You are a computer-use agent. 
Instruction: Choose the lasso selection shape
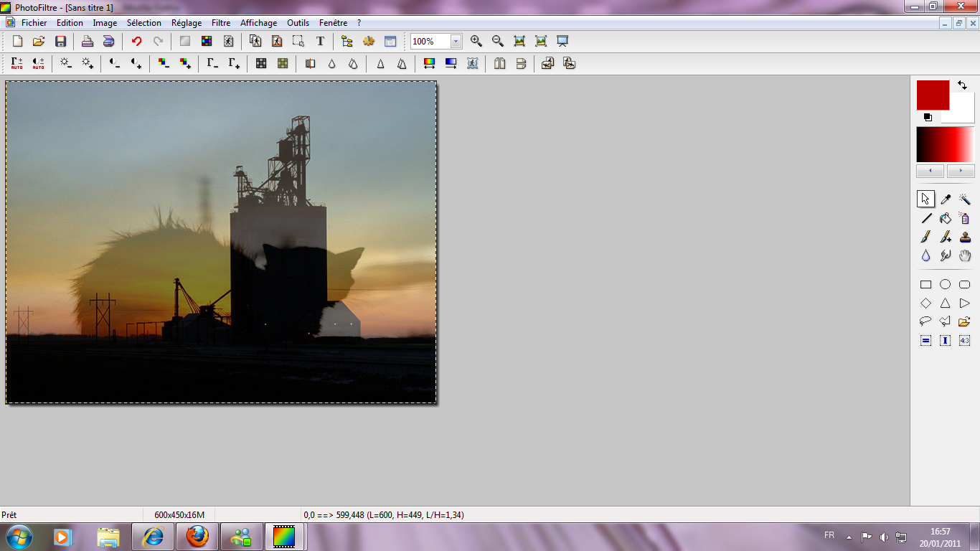click(925, 321)
